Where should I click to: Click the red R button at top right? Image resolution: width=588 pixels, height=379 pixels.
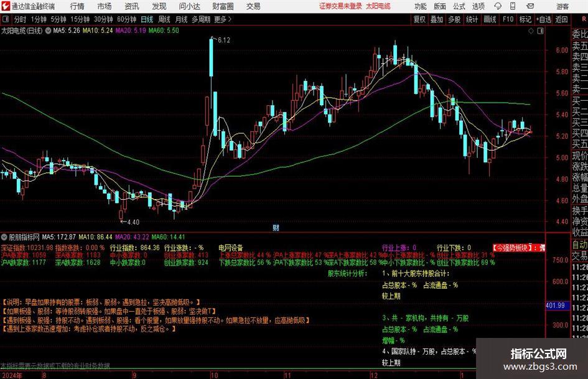pyautogui.click(x=584, y=19)
